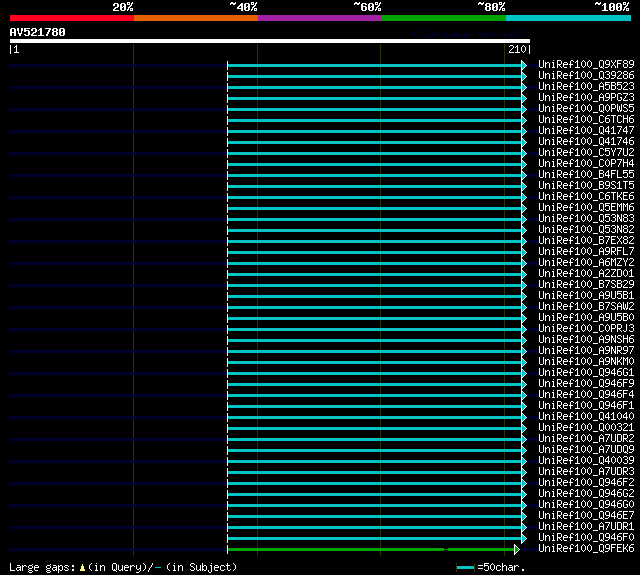The image size is (640, 575).
Task: Select the UniRef100_Q5EMM6 label
Action: coord(586,208)
